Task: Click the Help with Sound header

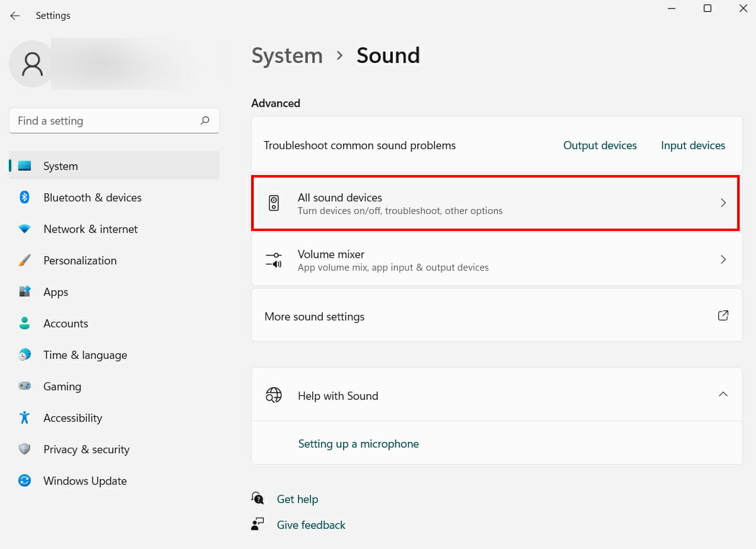Action: [x=497, y=395]
